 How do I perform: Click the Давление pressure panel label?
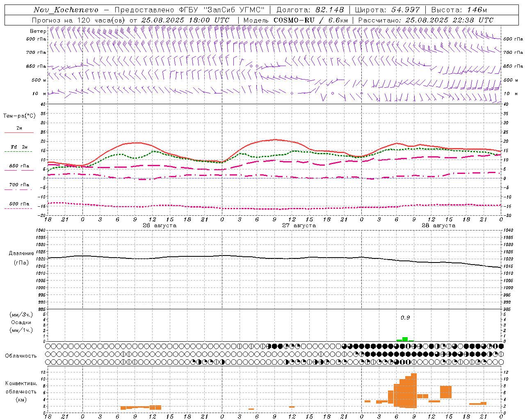tap(21, 253)
